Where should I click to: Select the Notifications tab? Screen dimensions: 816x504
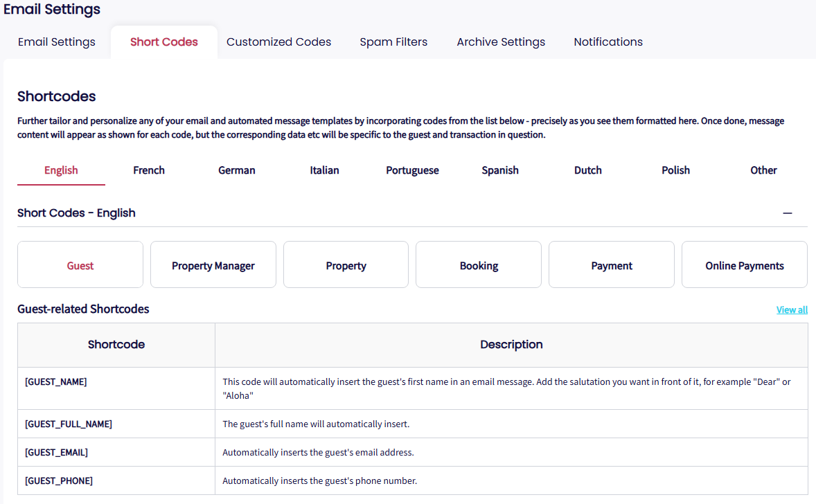(608, 42)
